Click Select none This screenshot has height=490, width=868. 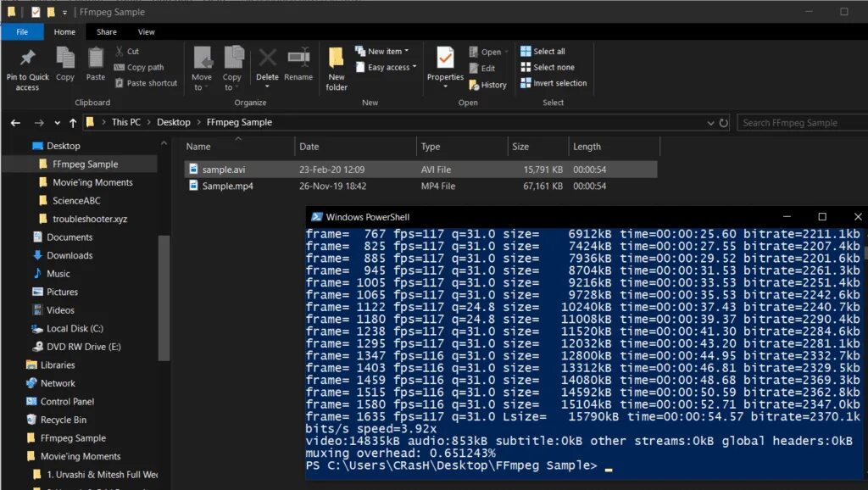click(x=548, y=67)
